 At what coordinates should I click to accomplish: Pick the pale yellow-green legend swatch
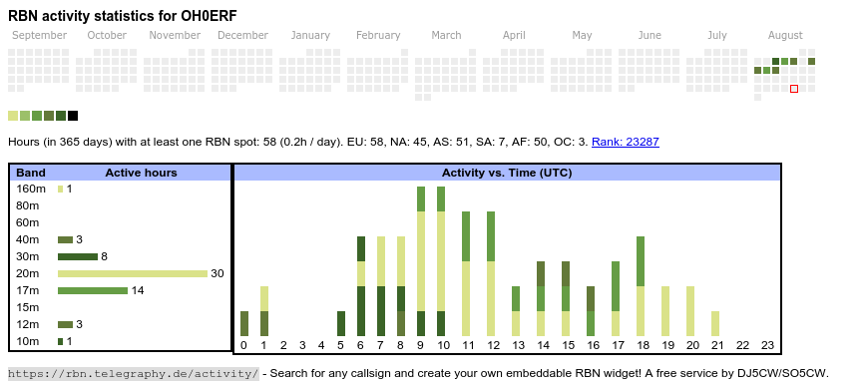[13, 116]
